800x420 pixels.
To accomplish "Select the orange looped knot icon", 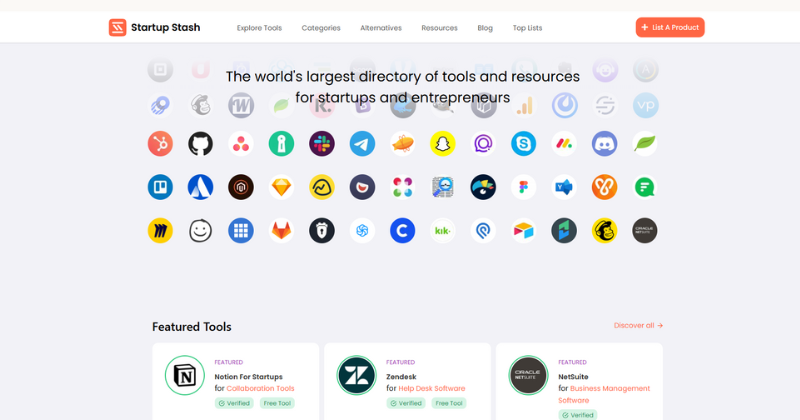I will point(605,187).
